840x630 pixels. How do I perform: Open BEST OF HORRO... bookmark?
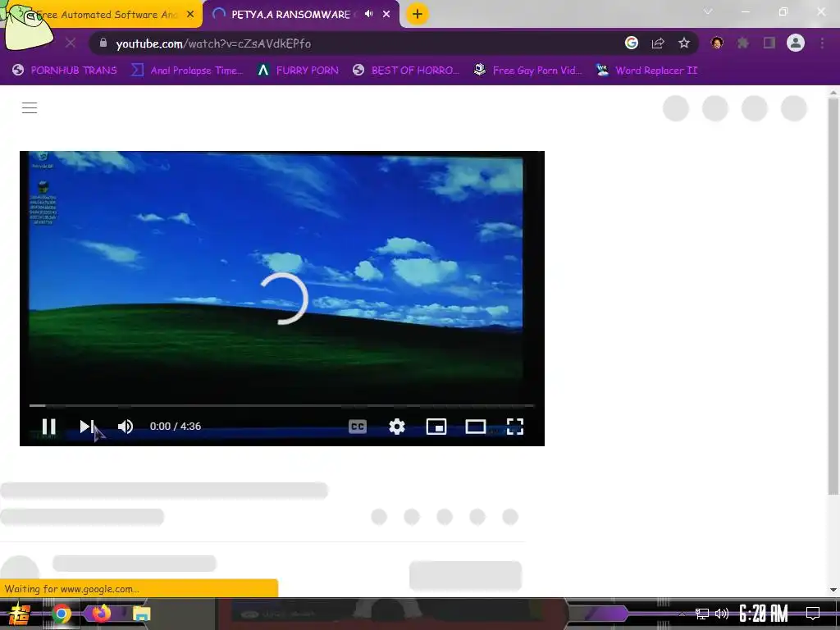click(x=406, y=71)
